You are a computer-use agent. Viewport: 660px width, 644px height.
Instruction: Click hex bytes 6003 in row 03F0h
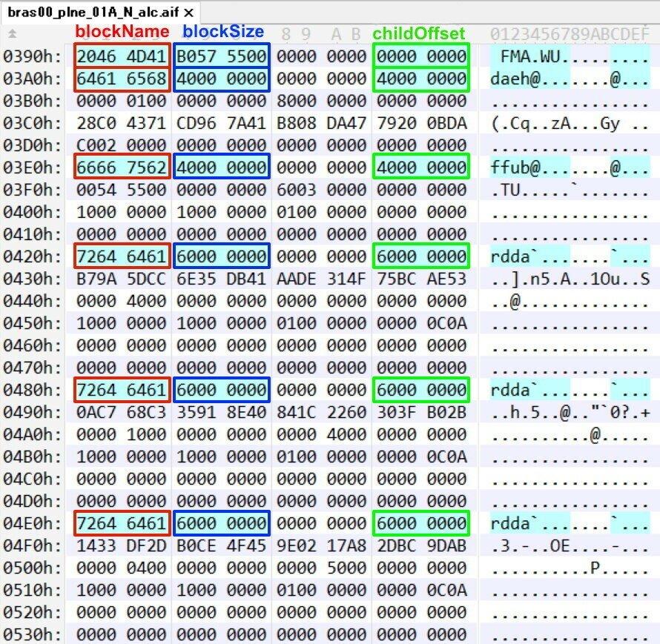click(297, 190)
